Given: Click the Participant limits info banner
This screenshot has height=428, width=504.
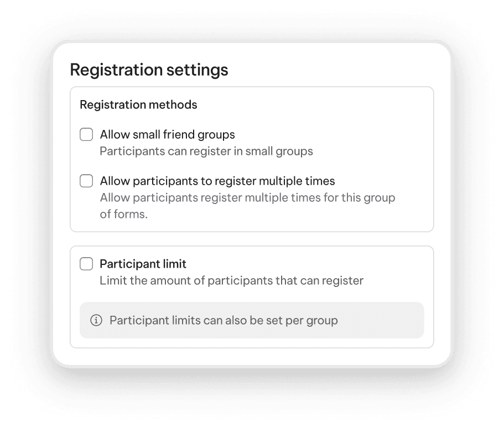Looking at the screenshot, I should tap(252, 320).
